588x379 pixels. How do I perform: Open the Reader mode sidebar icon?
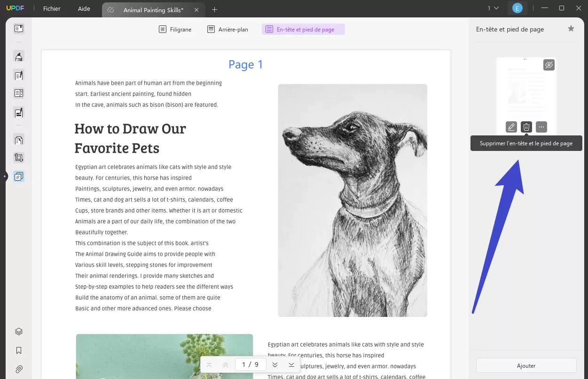pyautogui.click(x=19, y=29)
